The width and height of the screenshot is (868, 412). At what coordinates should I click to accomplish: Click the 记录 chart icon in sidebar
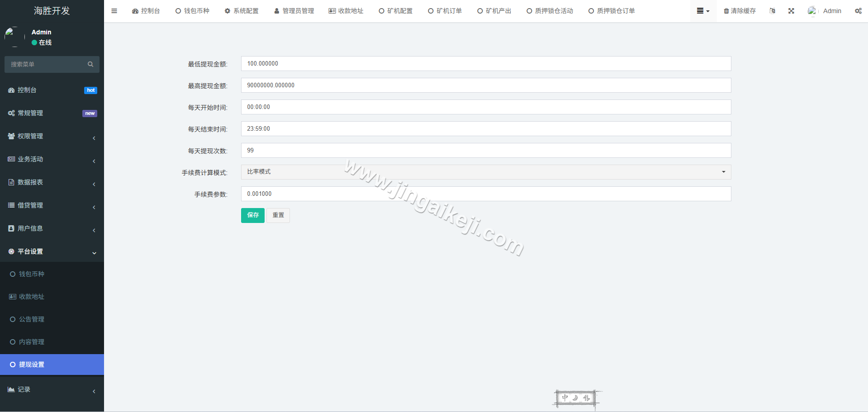[x=11, y=389]
